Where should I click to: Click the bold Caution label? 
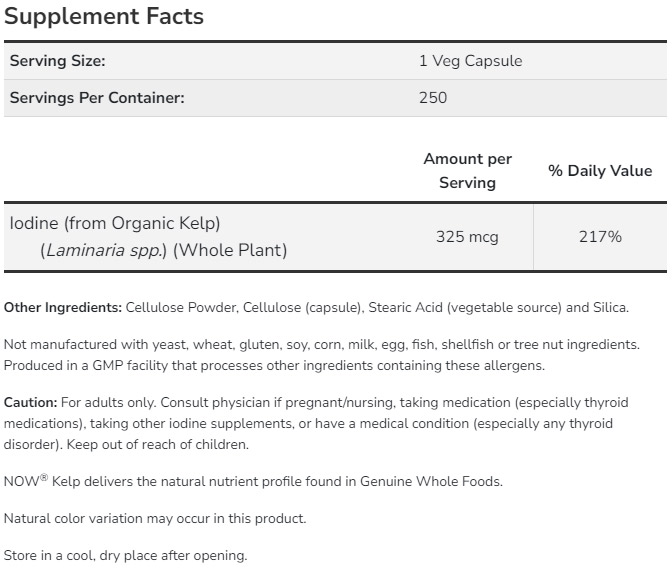pos(30,402)
